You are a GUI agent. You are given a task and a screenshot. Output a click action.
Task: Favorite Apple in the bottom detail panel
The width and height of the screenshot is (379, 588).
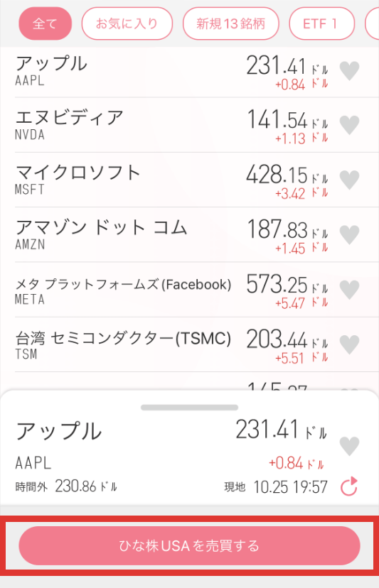[349, 446]
